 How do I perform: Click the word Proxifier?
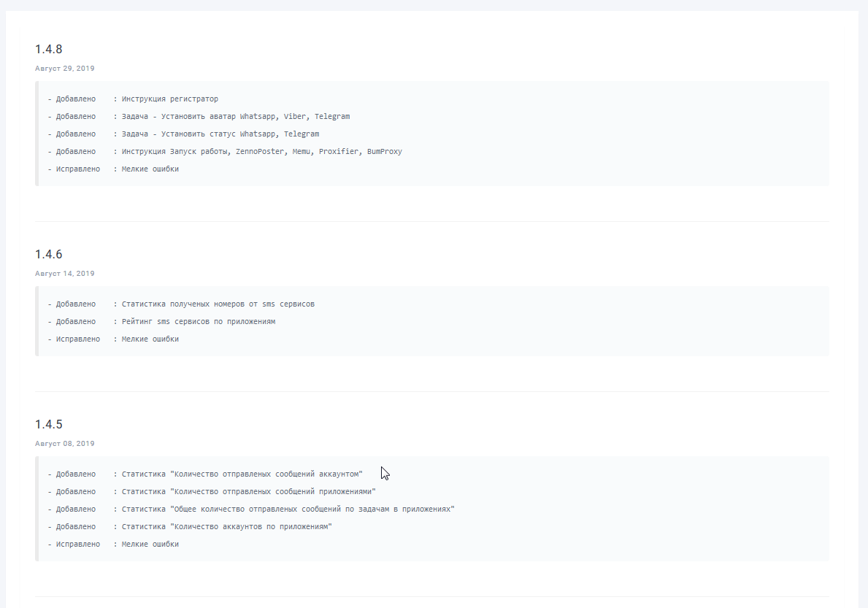point(339,152)
